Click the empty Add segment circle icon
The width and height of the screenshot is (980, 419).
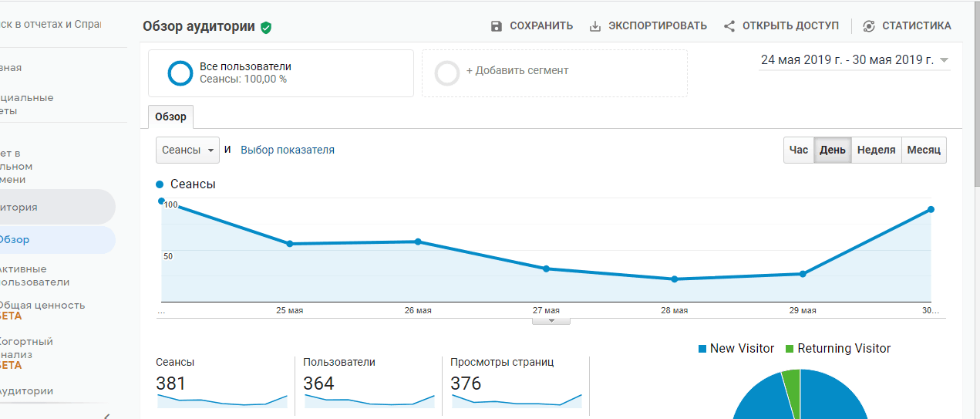447,73
